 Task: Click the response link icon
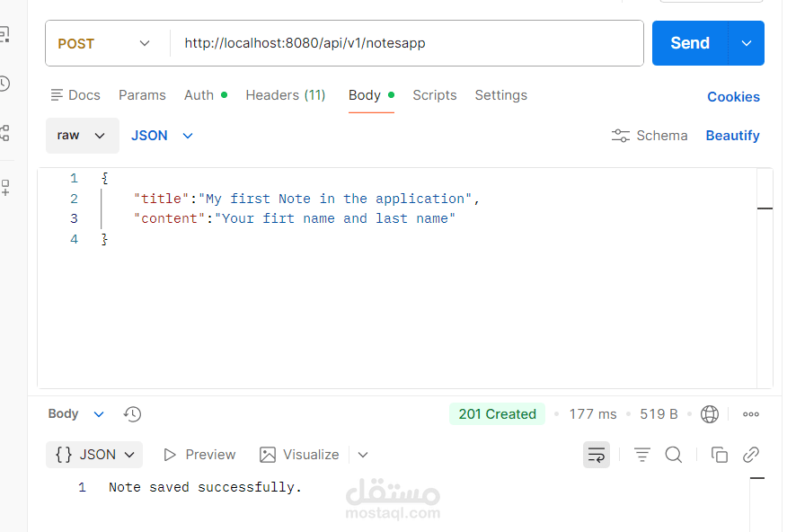[x=751, y=455]
